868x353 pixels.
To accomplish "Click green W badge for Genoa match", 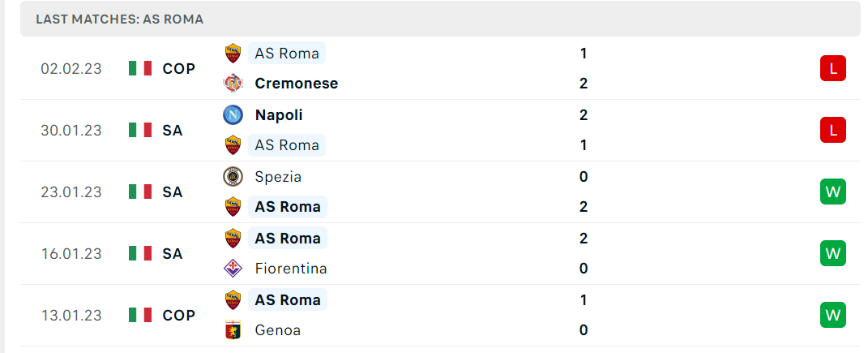I will (833, 315).
